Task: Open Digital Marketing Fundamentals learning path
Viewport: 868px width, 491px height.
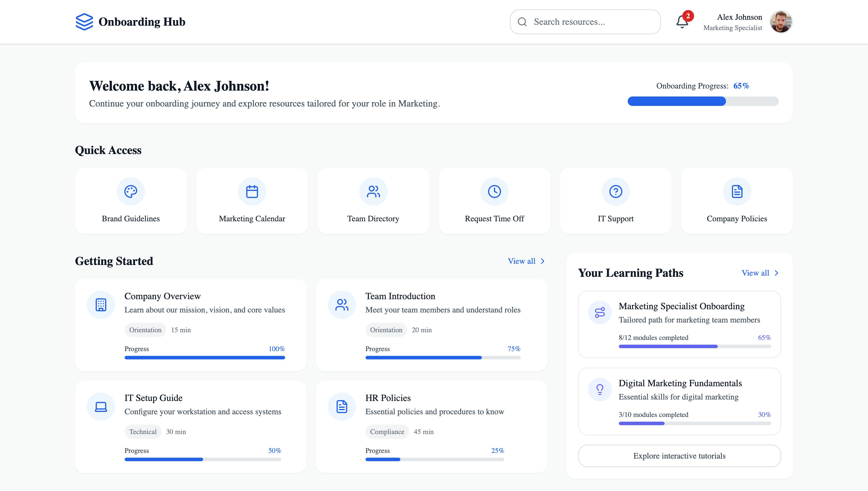Action: click(x=680, y=383)
